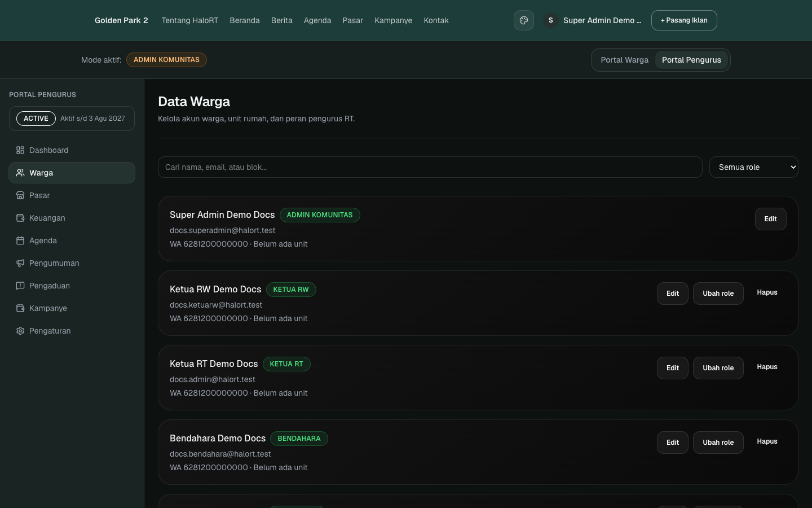
Task: Click the Pasang Iklan button
Action: 684,20
